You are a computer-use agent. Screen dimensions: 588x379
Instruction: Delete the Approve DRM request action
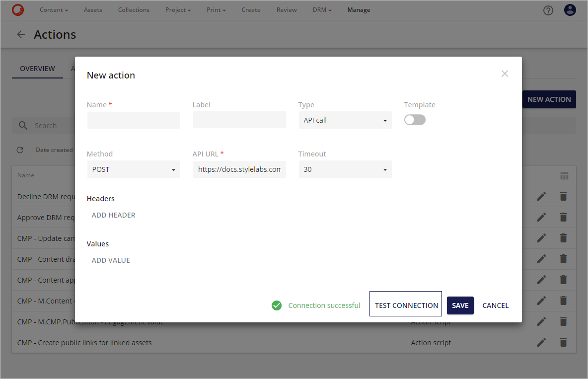pyautogui.click(x=563, y=217)
